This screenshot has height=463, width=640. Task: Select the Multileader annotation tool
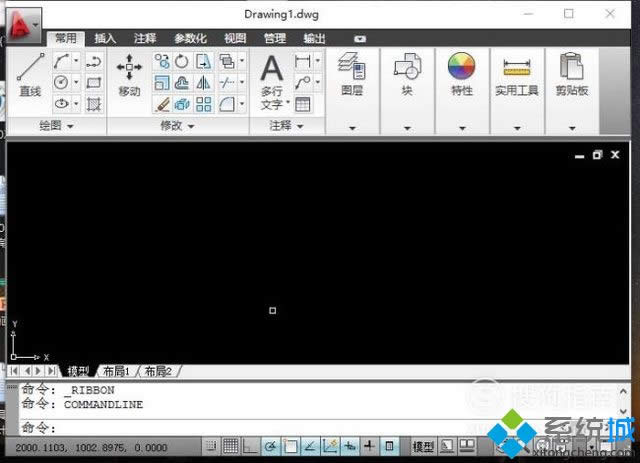pos(302,83)
